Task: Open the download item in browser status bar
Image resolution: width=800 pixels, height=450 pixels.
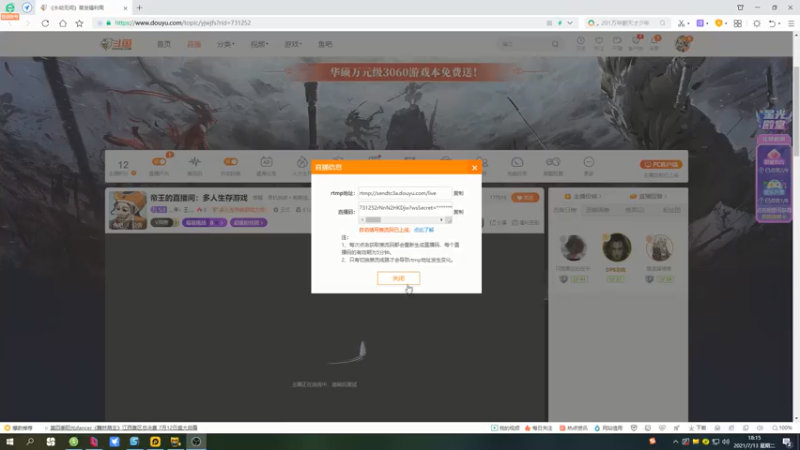Action: point(697,428)
